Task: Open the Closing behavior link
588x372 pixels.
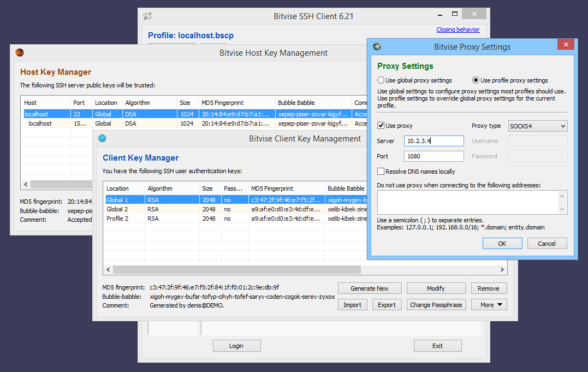Action: 458,29
